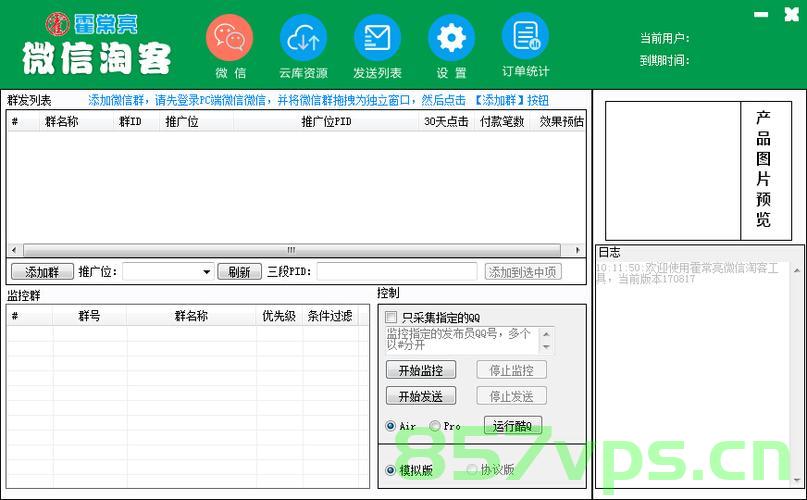Click the 日志 welcome log entry

coord(688,273)
